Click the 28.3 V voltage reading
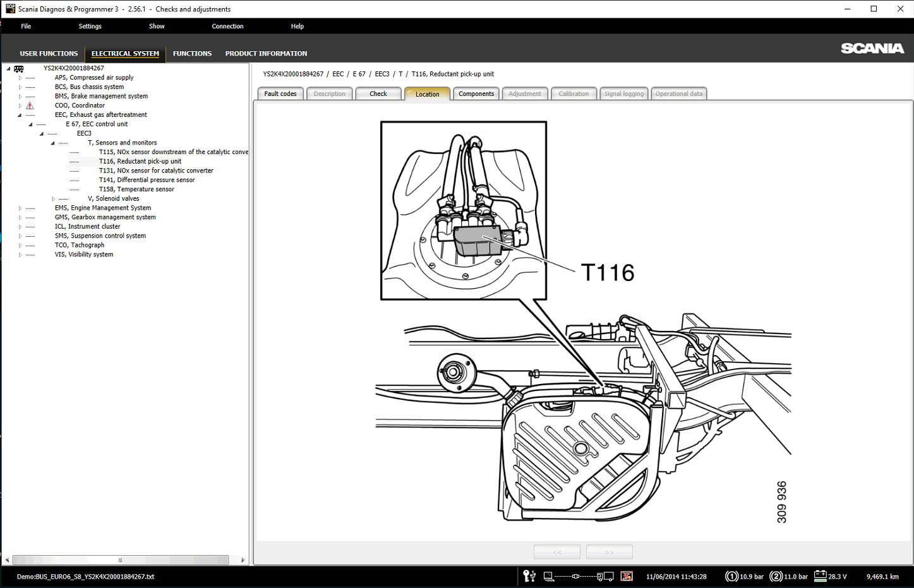This screenshot has width=914, height=588. pyautogui.click(x=838, y=577)
